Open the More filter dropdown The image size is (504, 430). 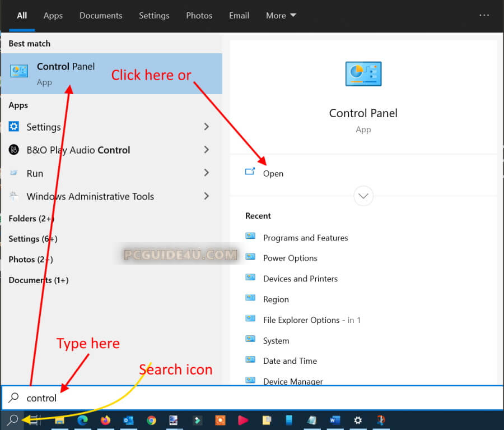(281, 16)
